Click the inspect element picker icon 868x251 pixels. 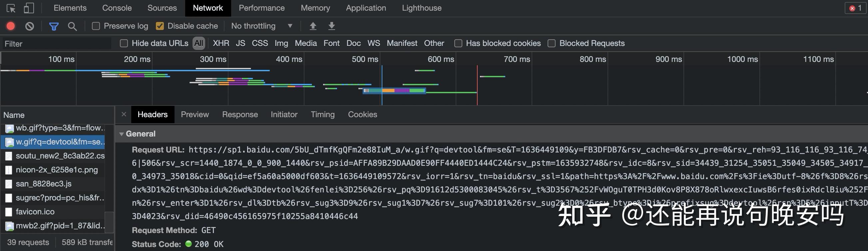coord(11,8)
